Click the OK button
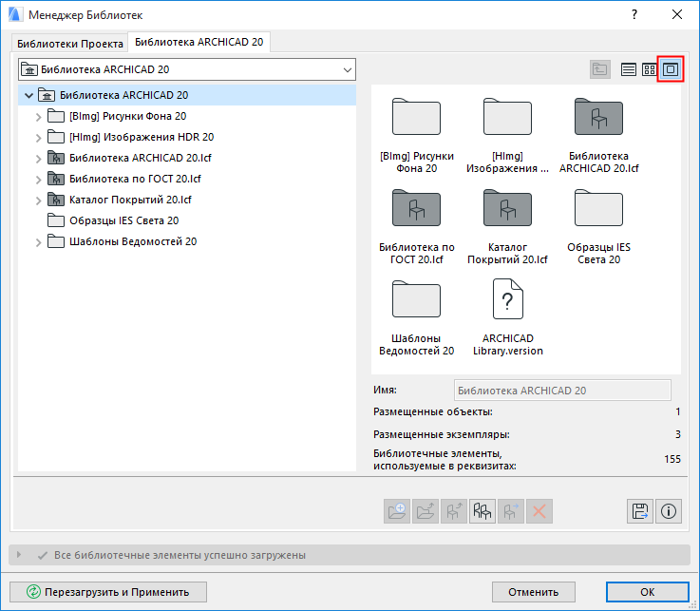The image size is (700, 611). (648, 592)
